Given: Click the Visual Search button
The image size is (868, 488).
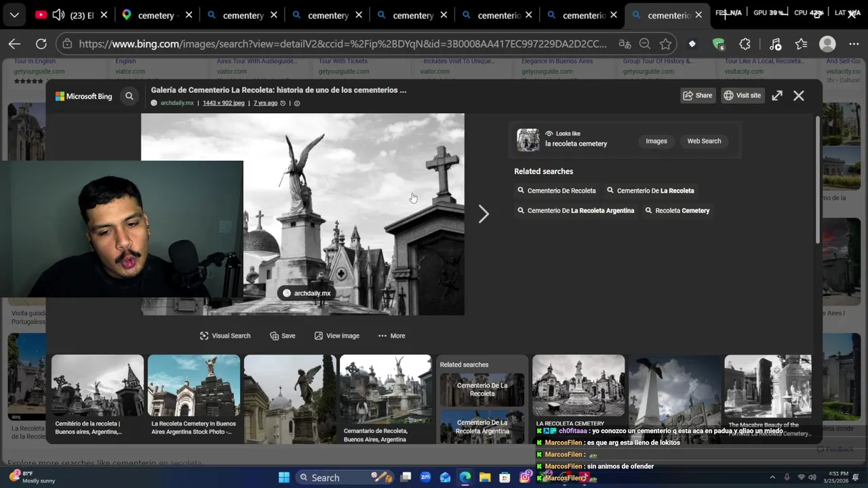Looking at the screenshot, I should point(225,335).
